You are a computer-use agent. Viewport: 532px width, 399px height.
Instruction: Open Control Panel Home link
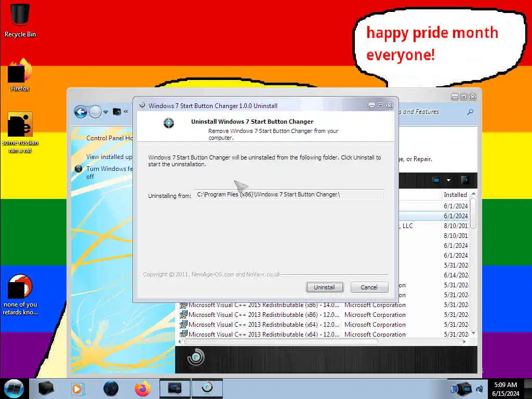[x=109, y=138]
